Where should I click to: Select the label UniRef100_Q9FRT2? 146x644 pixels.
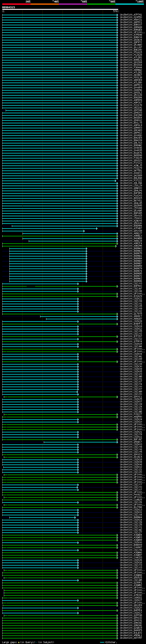pos(131,42)
